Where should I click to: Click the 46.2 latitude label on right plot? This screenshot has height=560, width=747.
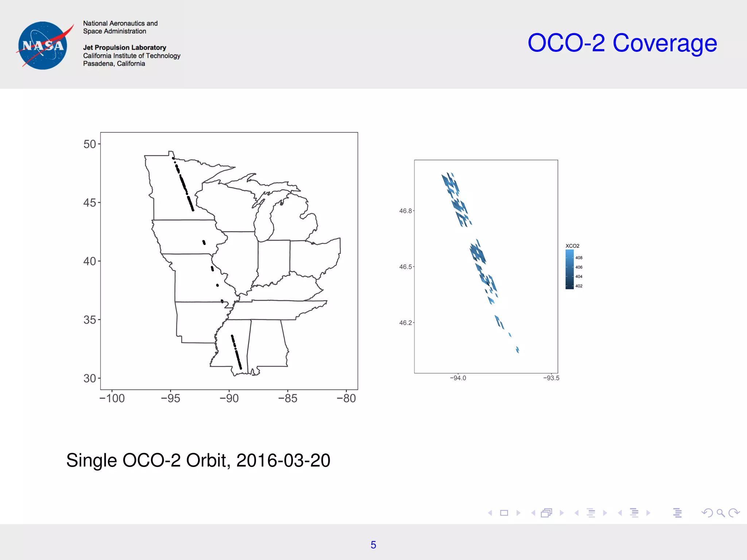tap(405, 323)
